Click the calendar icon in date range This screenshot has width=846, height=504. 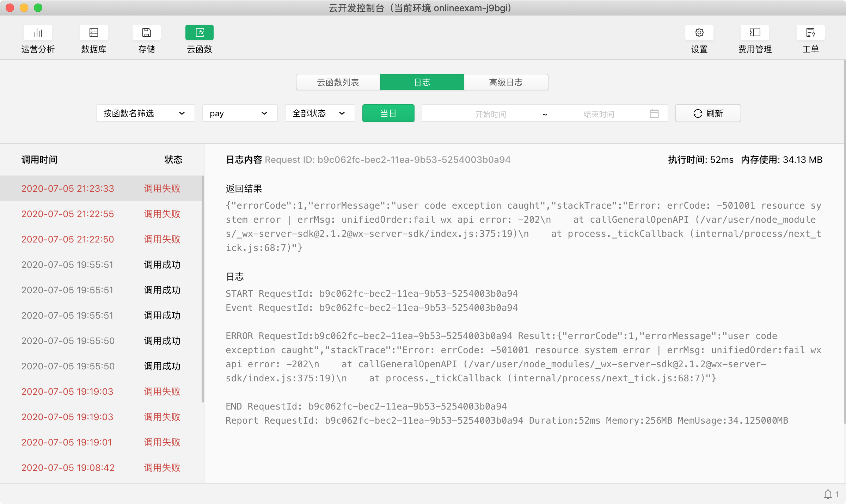pos(654,113)
